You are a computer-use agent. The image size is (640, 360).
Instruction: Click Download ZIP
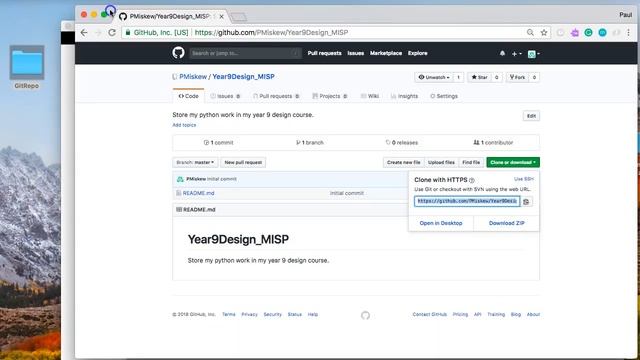tap(507, 223)
